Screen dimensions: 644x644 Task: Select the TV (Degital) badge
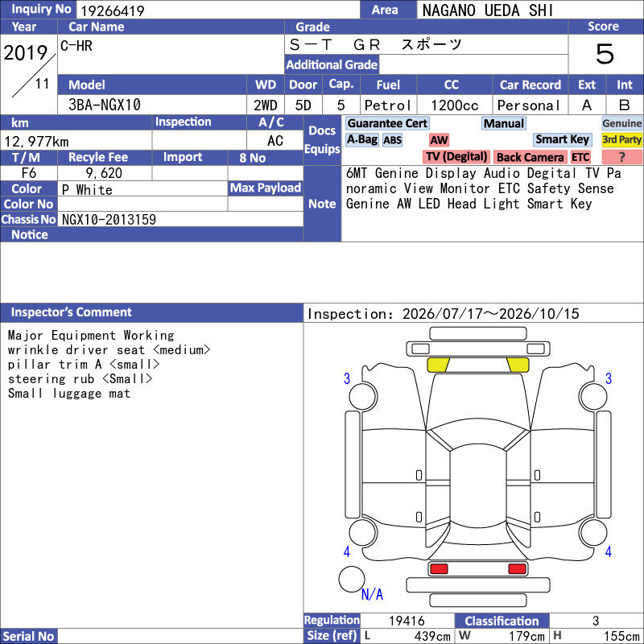[x=456, y=157]
